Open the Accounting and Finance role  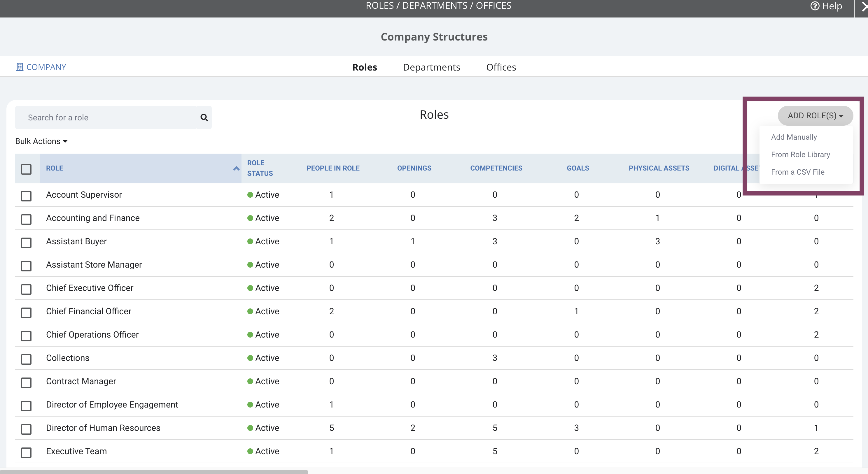point(93,218)
